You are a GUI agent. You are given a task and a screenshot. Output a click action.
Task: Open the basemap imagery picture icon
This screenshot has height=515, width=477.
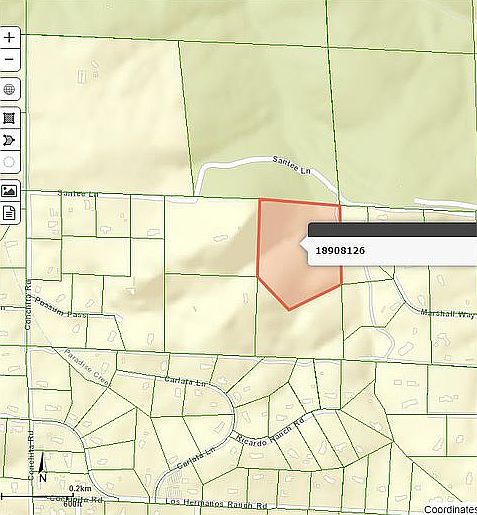tap(9, 191)
